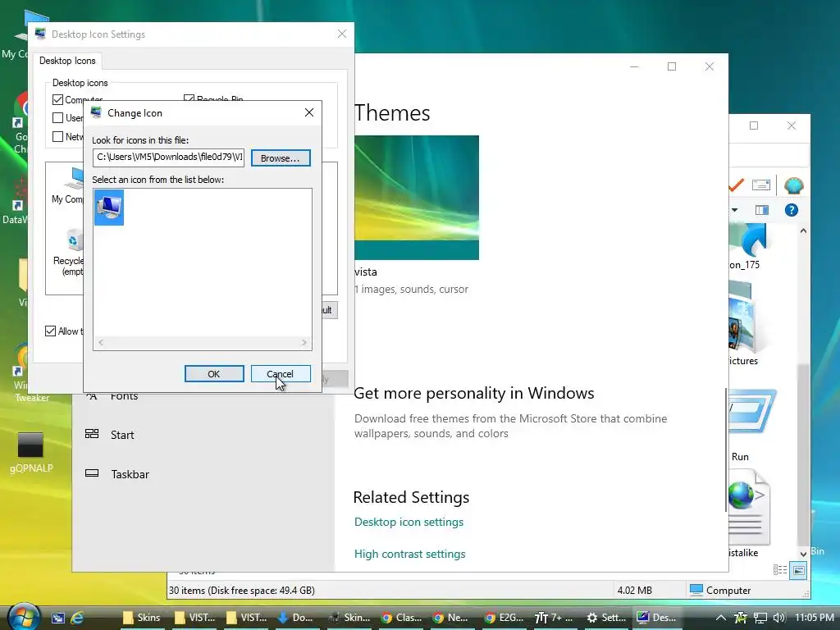
Task: Switch Explorer to large thumbnails view icon
Action: click(x=798, y=570)
